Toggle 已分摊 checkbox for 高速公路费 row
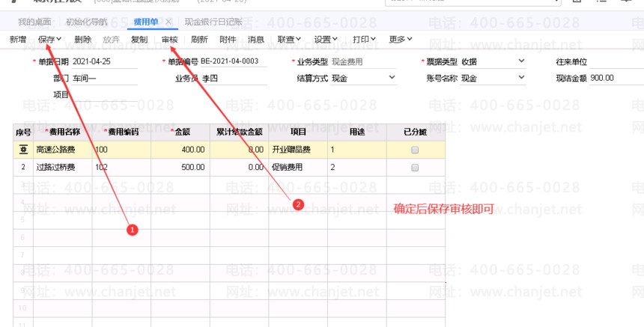644x327 pixels. (415, 150)
